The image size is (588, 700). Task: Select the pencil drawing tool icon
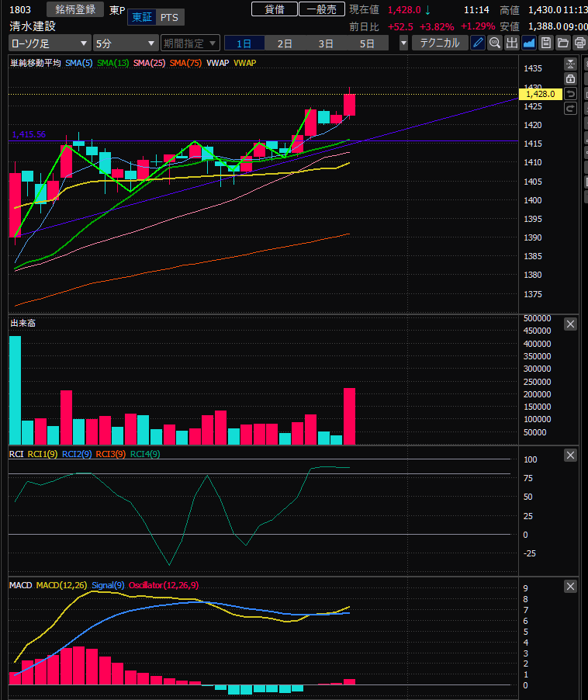click(x=479, y=43)
